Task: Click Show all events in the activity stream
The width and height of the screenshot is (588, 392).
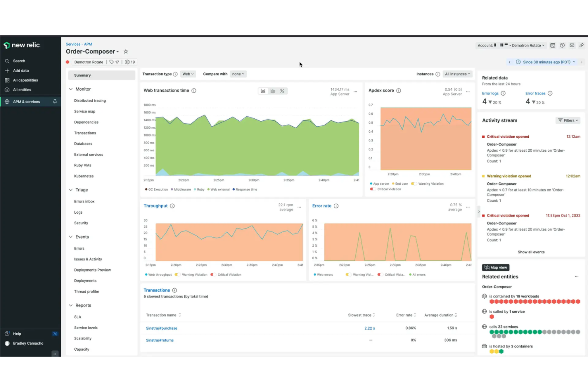Action: click(531, 252)
